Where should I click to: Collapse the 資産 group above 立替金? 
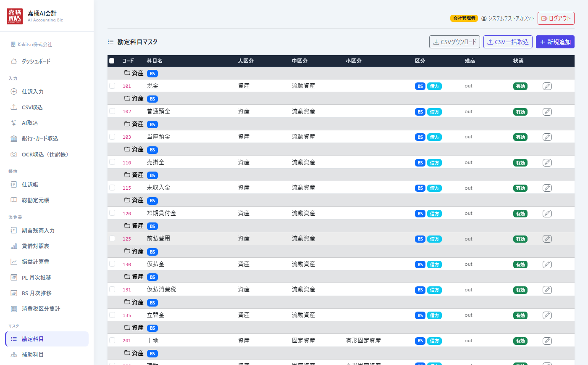(x=341, y=302)
